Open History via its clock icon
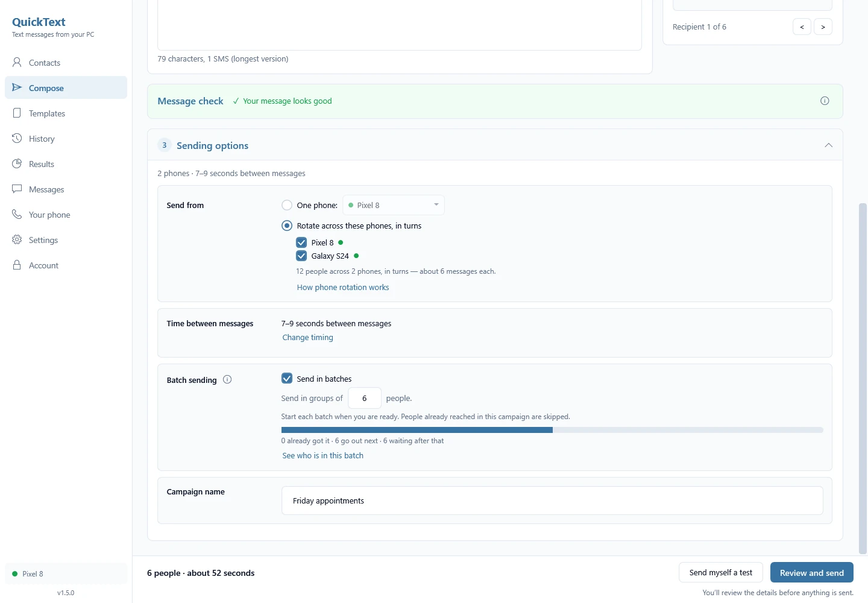 click(17, 138)
